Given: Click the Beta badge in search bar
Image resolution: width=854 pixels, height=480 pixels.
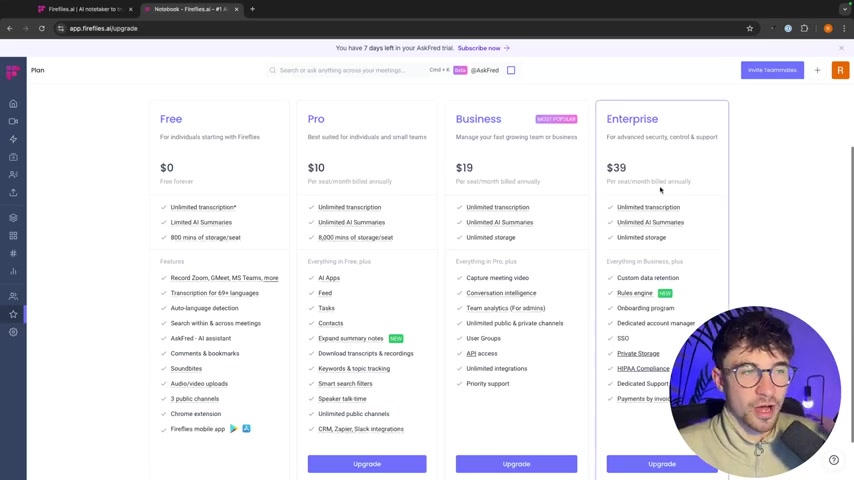Looking at the screenshot, I should pos(460,70).
